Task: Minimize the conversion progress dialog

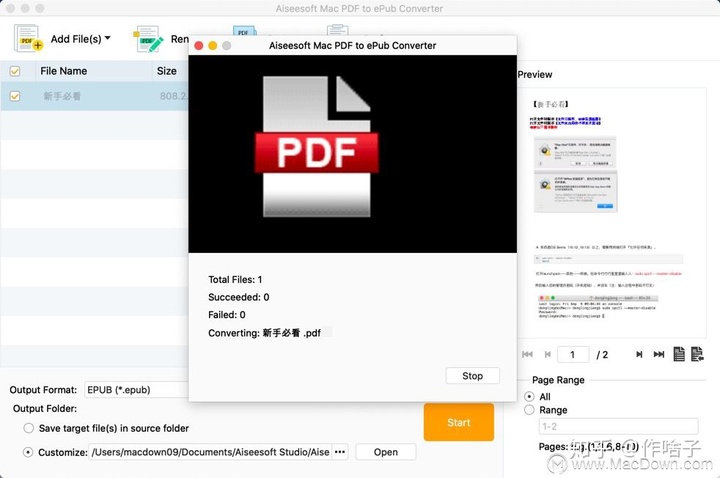Action: pyautogui.click(x=213, y=45)
